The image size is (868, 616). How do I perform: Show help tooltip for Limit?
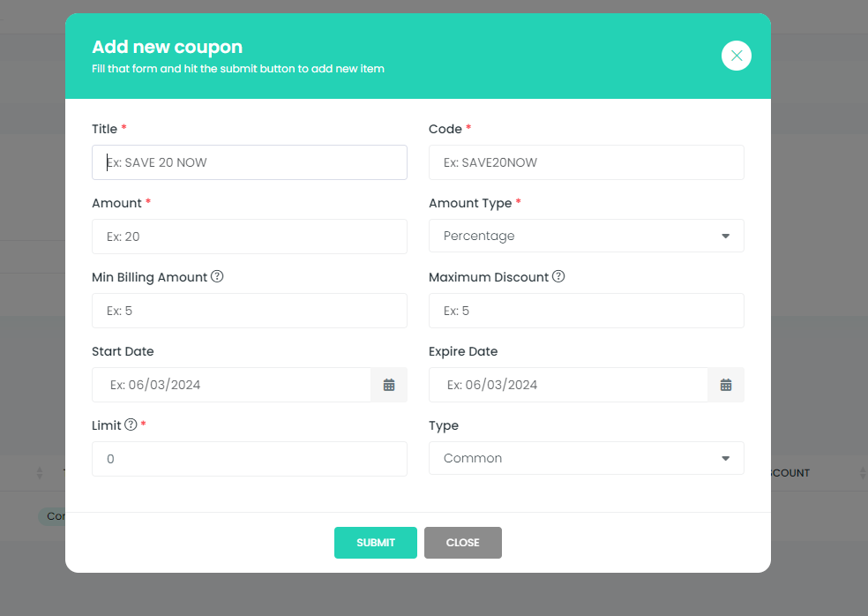[x=131, y=424]
